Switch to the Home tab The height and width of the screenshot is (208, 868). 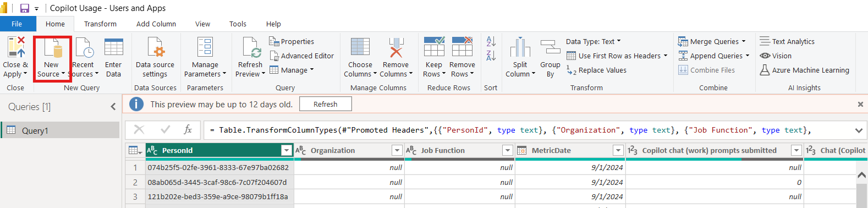55,24
